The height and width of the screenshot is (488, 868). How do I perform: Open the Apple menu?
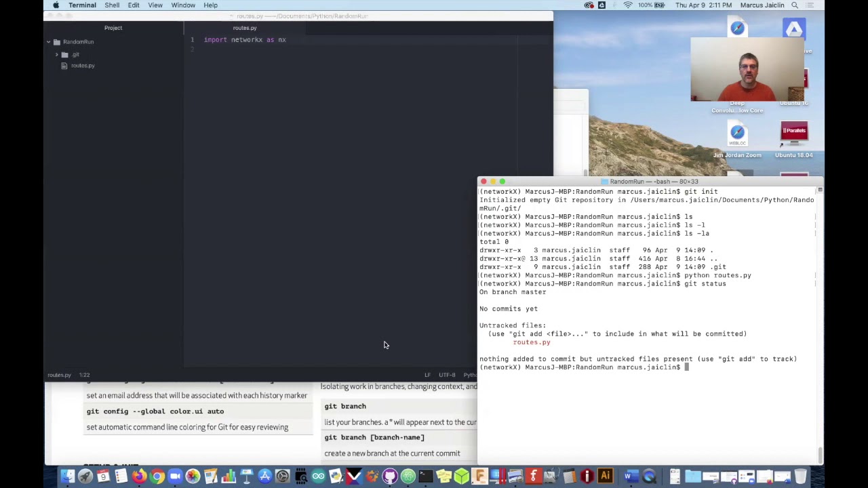(56, 5)
